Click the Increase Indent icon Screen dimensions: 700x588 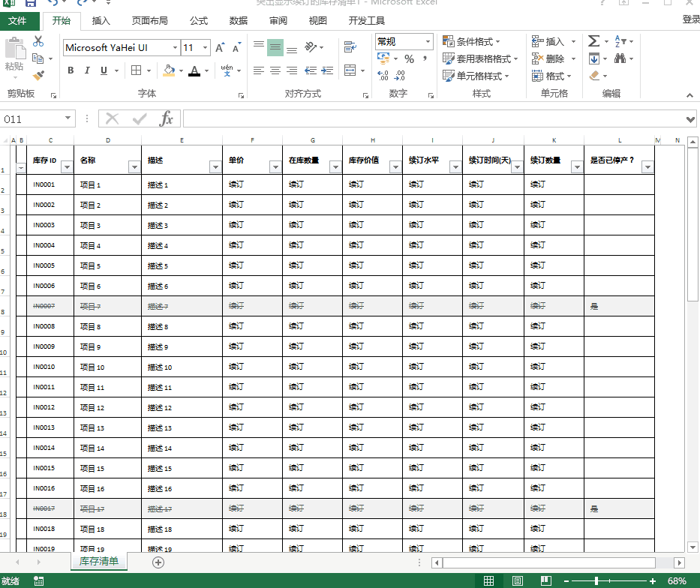327,70
